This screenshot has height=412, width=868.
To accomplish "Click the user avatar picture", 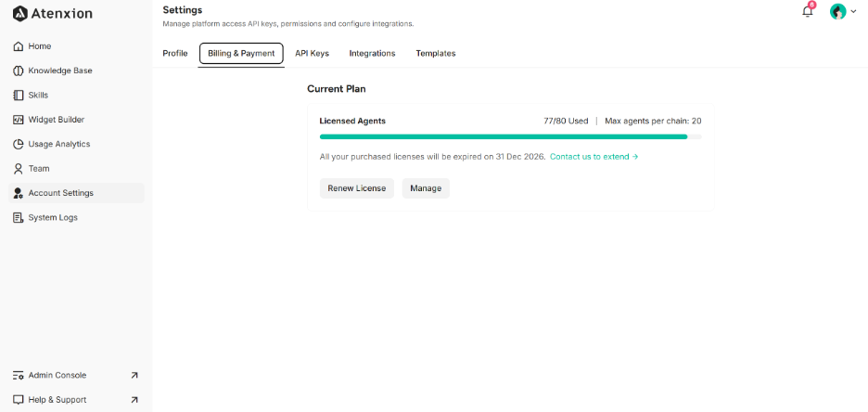I will pyautogui.click(x=838, y=12).
